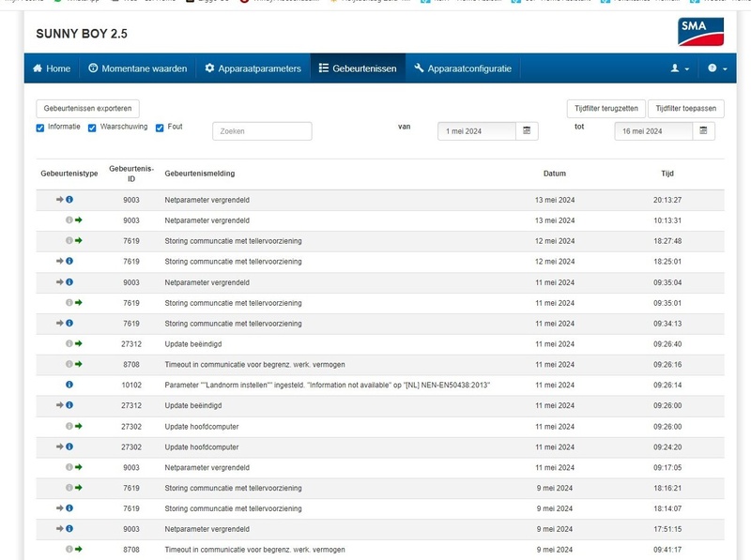
Task: Open the calendar picker for 'tot' date
Action: 703,131
